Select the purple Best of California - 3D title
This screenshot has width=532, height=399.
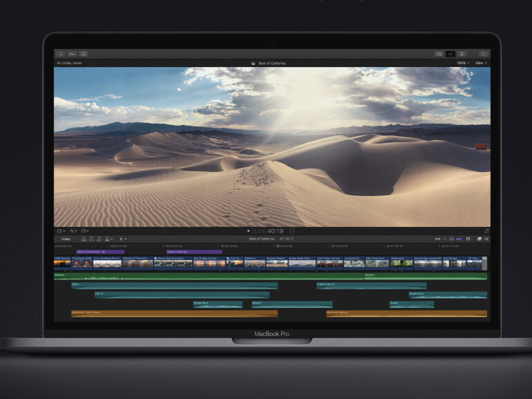pyautogui.click(x=100, y=252)
